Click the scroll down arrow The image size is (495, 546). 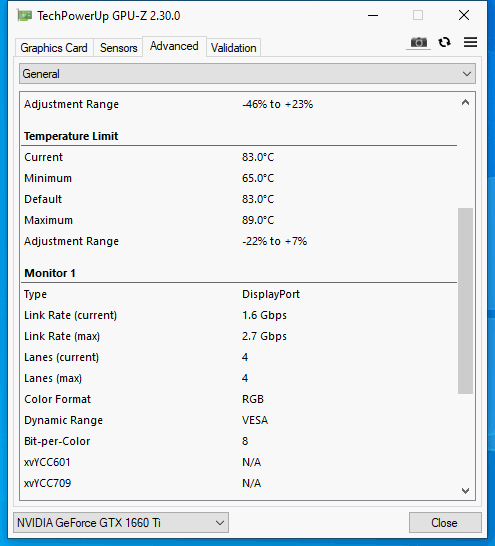point(465,491)
